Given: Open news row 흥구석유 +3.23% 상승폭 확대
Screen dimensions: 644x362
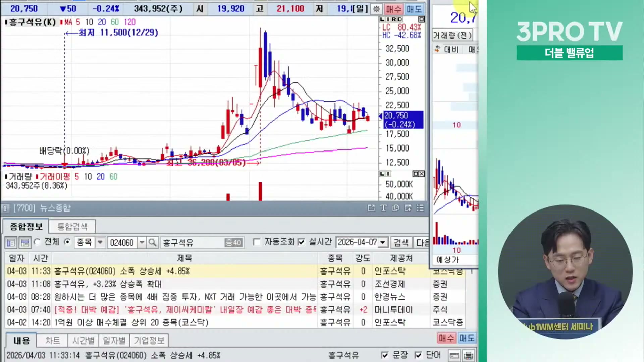Looking at the screenshot, I should pos(108,284).
